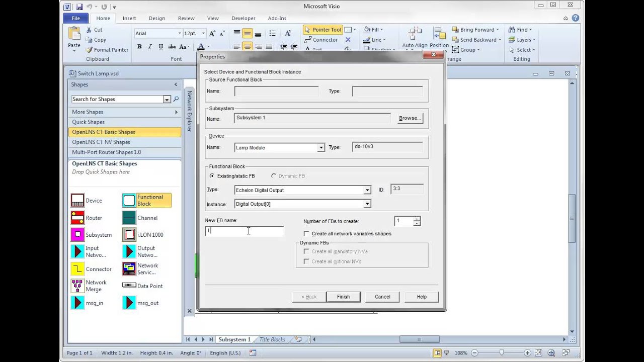Expand the More Shapes menu

125,112
